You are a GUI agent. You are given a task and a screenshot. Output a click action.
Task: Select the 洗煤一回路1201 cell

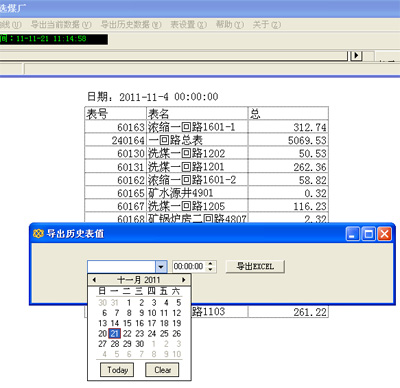197,167
